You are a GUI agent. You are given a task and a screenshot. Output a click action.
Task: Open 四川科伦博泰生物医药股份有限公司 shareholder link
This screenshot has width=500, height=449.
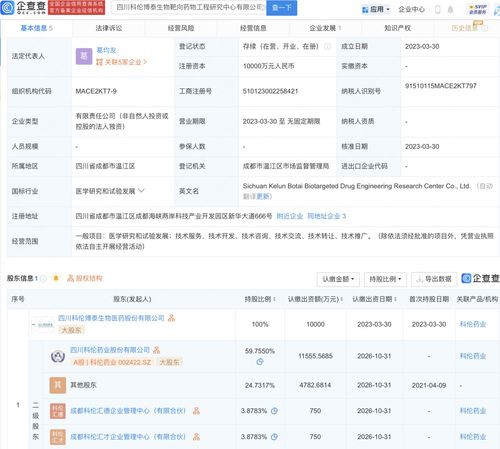(x=111, y=318)
